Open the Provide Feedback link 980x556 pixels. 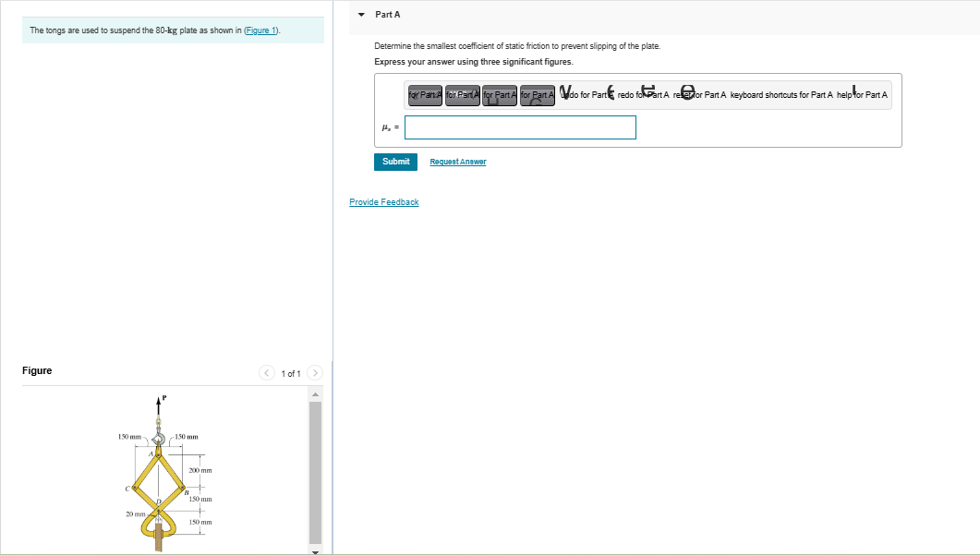pos(383,201)
